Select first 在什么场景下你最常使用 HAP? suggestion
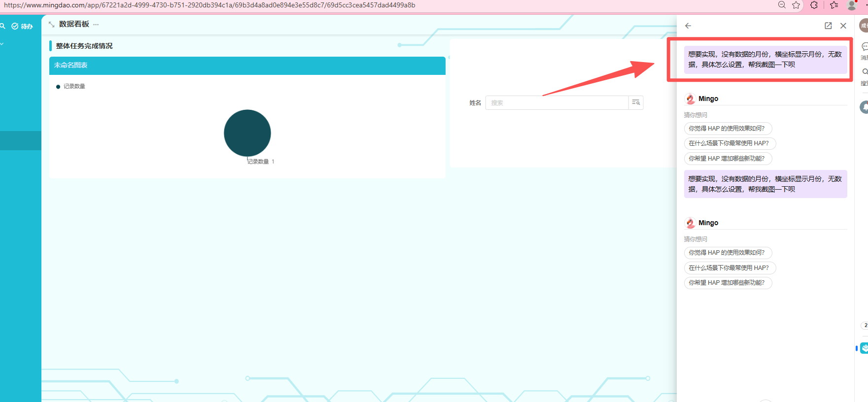 point(729,143)
